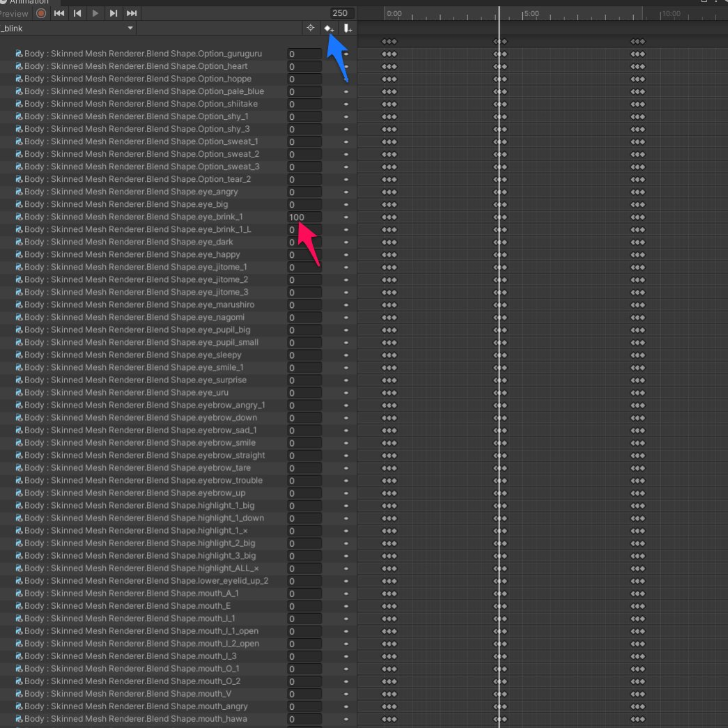Image resolution: width=728 pixels, height=728 pixels.
Task: Click the current frame number field showing 250
Action: 341,13
